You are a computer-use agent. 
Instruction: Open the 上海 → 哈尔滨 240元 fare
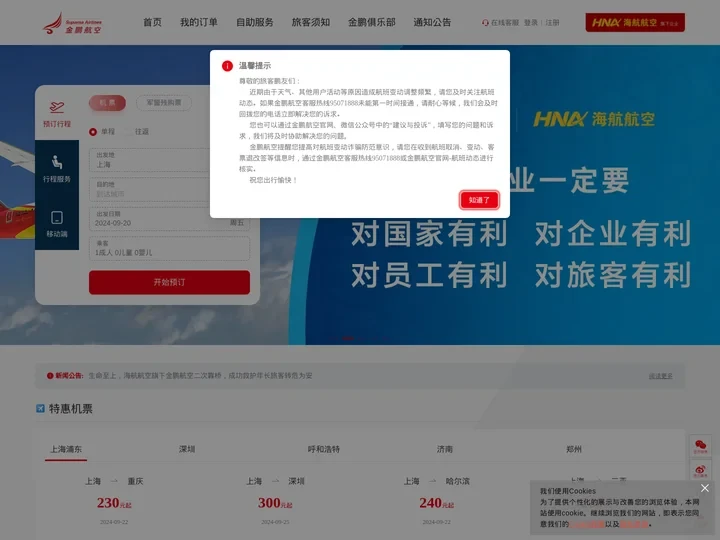click(436, 501)
